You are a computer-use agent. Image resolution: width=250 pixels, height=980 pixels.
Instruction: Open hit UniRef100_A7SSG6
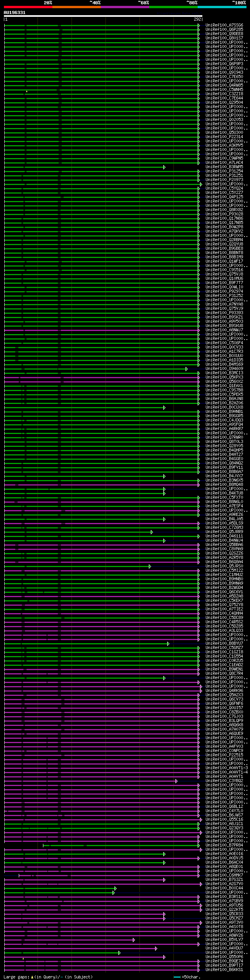[224, 25]
